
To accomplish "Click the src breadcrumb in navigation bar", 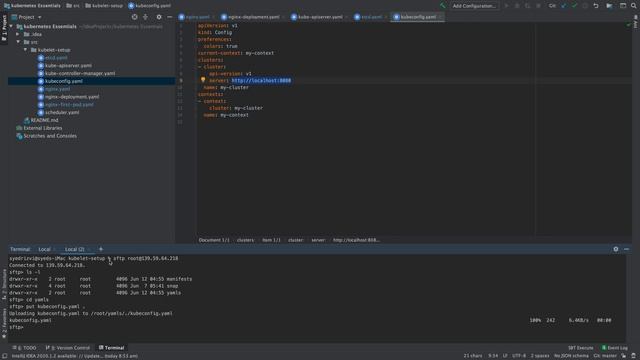I will pos(73,6).
